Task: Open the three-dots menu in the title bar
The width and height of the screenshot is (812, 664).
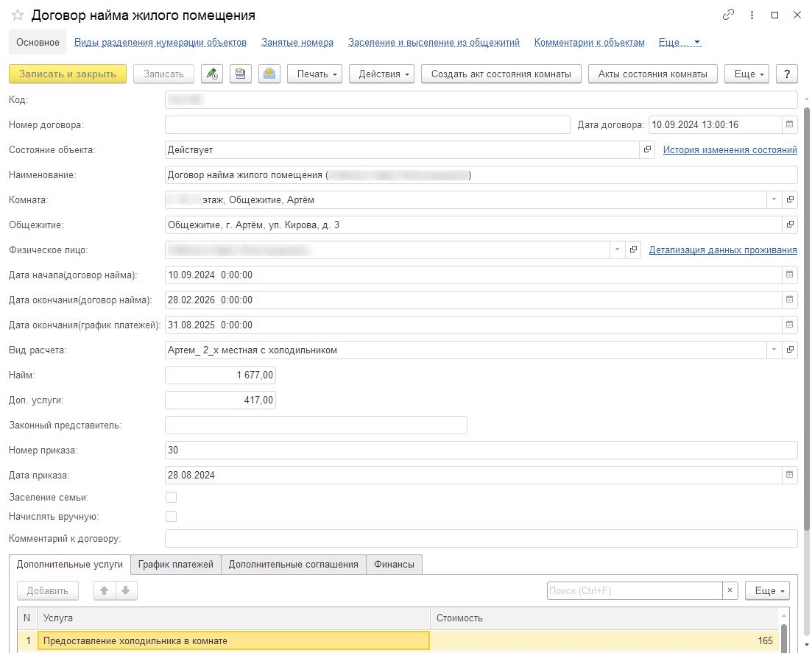Action: click(752, 15)
